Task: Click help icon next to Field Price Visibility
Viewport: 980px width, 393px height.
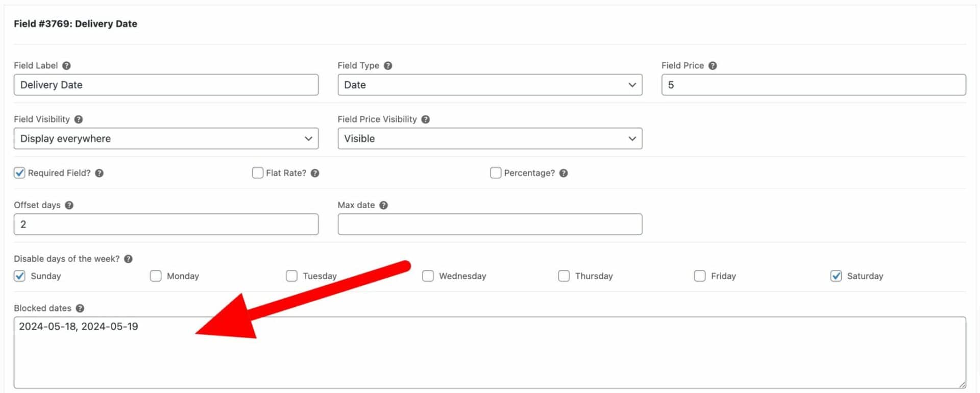Action: [425, 119]
